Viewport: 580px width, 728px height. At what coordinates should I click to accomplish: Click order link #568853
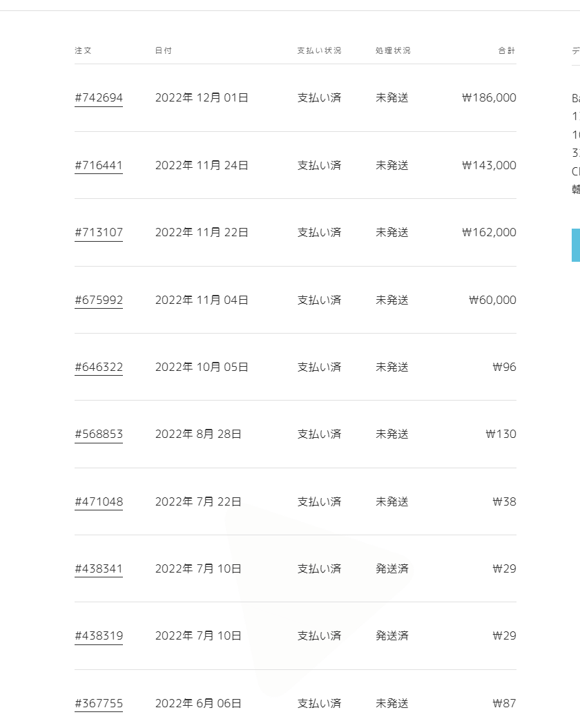[x=99, y=434]
